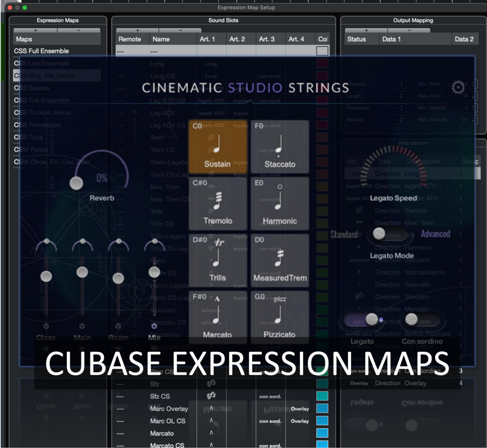This screenshot has height=448, width=487.
Task: Select the Marc Overlay sound slot
Action: 222,409
